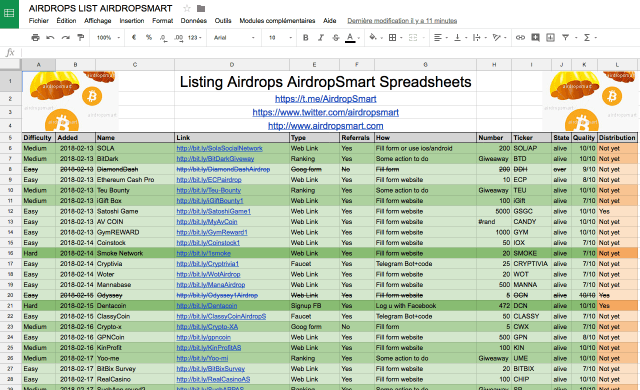The height and width of the screenshot is (390, 640).
Task: Redo action with redo arrow
Action: [x=65, y=38]
